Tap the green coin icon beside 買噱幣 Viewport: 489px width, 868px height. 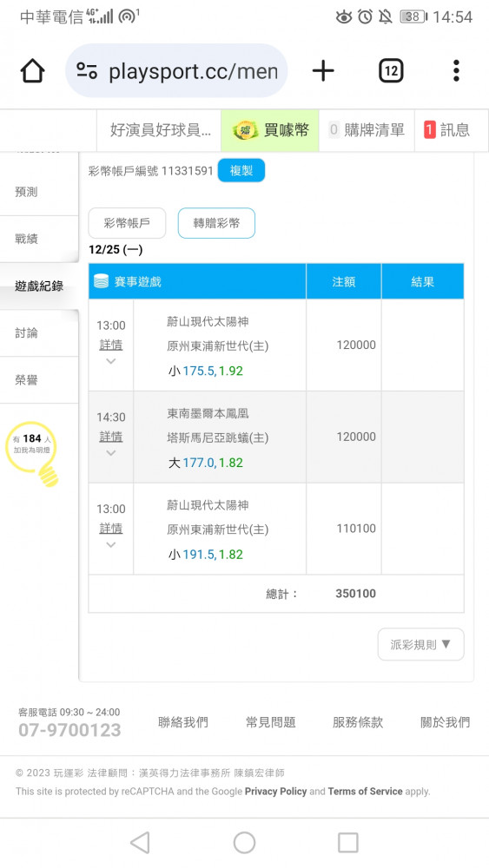point(245,131)
